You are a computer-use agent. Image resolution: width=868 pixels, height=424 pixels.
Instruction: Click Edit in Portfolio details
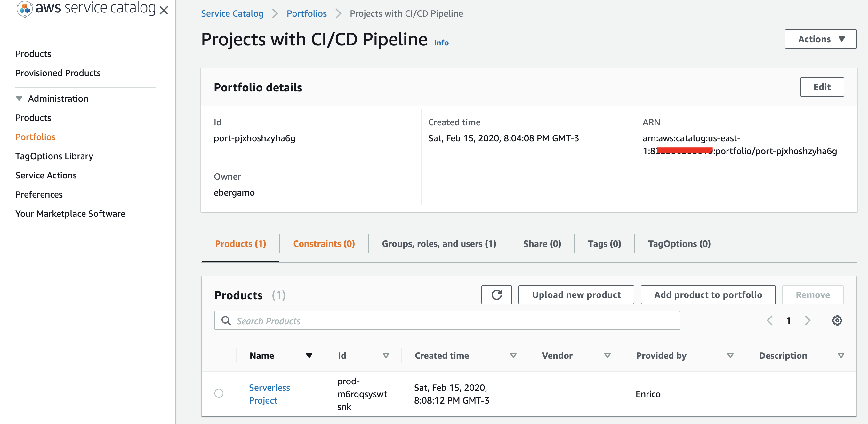point(822,87)
